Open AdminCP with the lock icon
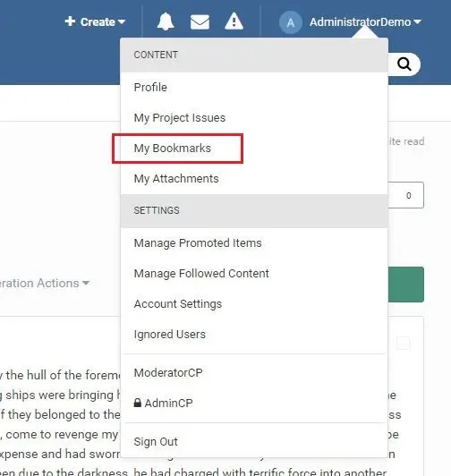This screenshot has height=476, width=451. (164, 404)
